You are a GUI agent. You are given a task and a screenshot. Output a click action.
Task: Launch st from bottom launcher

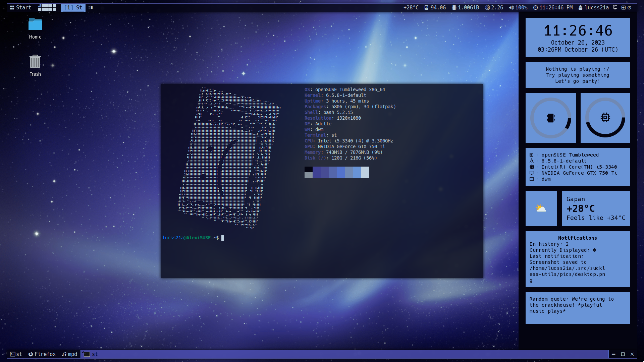click(16, 354)
